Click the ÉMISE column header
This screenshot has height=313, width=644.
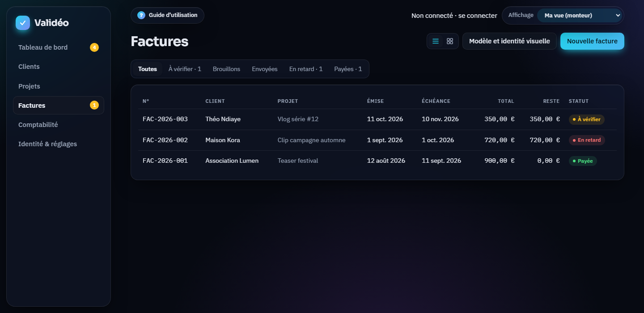tap(375, 101)
